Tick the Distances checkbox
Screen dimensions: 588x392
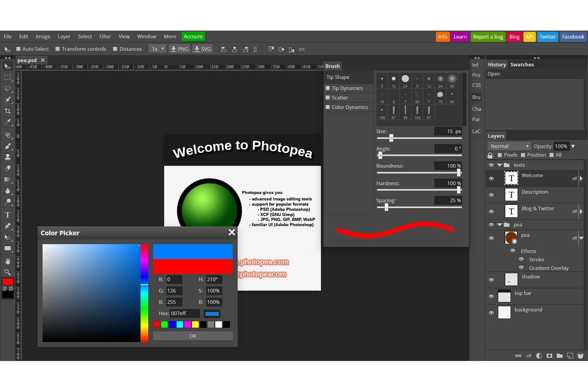point(115,49)
